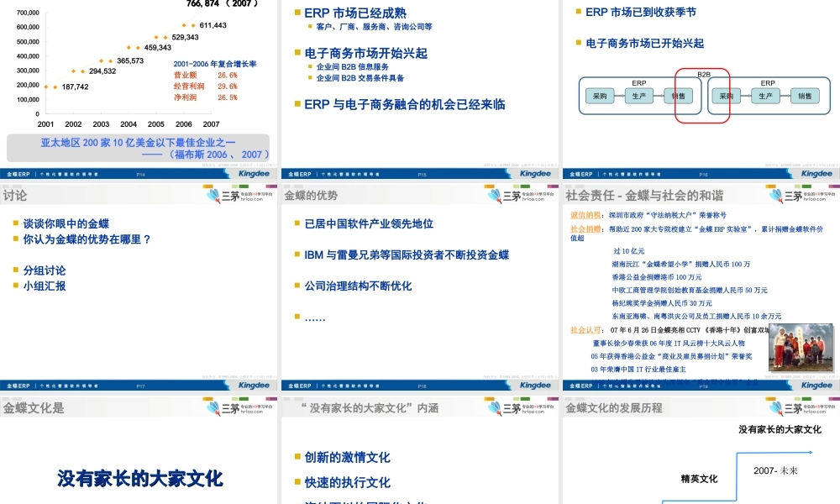Click the bullet 创新的激情文化

pos(347,457)
